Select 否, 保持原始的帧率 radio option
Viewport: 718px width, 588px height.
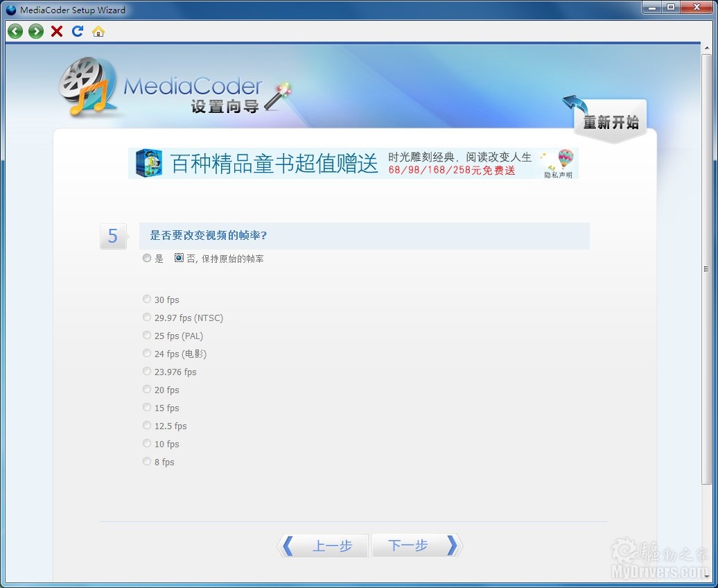[179, 258]
